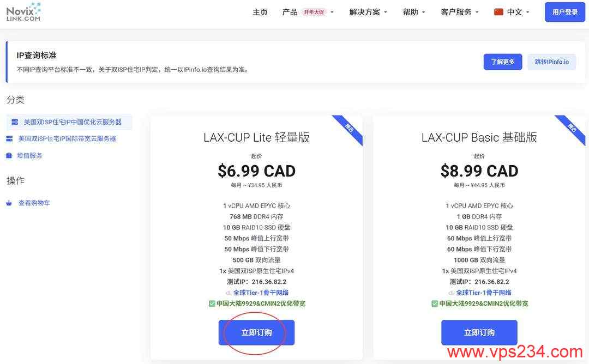Screen dimensions: 589x364
Task: Click server icon beside 中国优化云服务器 category
Action: tap(15, 122)
